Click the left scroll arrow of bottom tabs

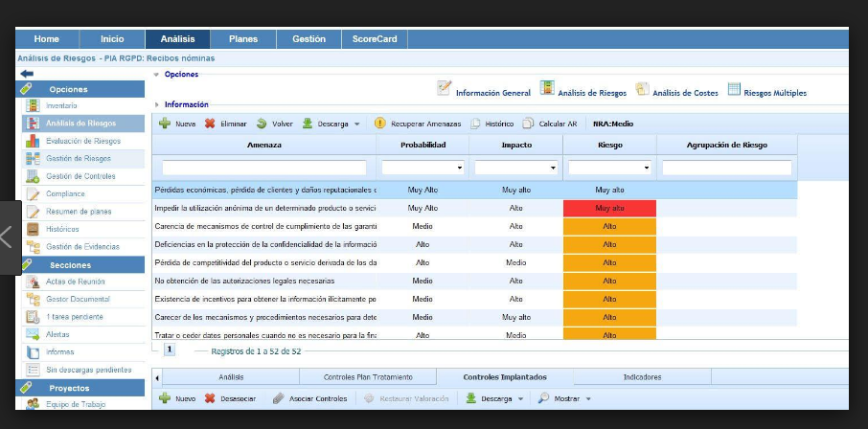157,378
